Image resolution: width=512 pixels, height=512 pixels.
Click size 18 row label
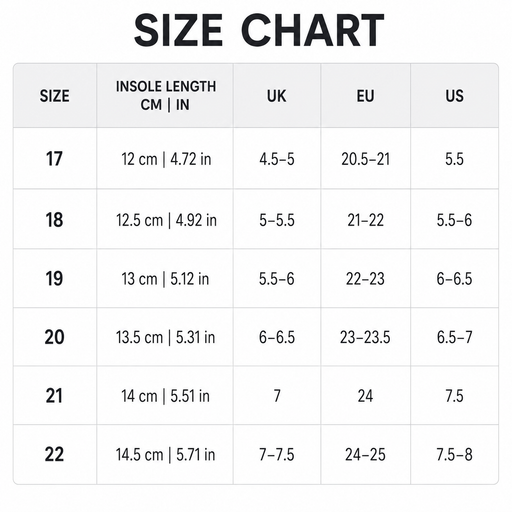54,220
